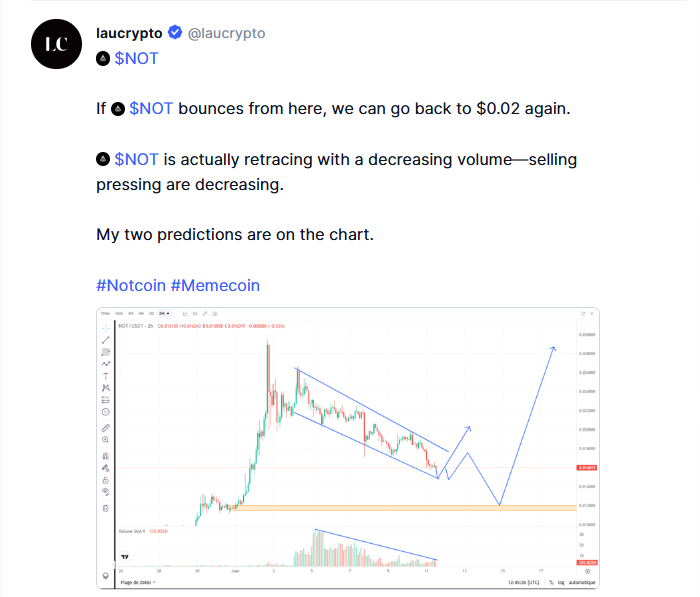
Task: Select the ruler measure tool
Action: (x=106, y=428)
